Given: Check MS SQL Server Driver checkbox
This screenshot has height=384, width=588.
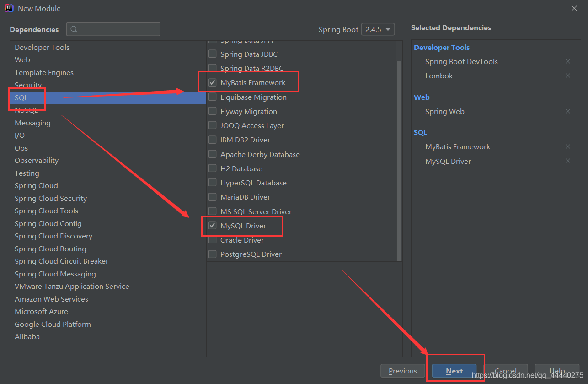Looking at the screenshot, I should pos(212,211).
